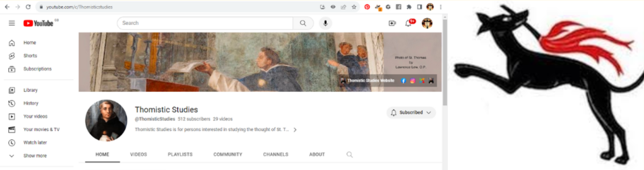The height and width of the screenshot is (170, 644).
Task: Open Facebook link on channel banner
Action: click(x=403, y=81)
